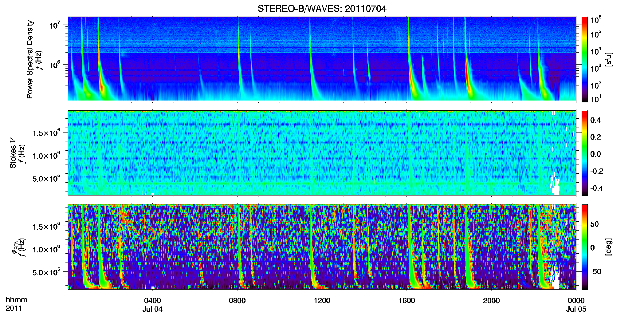Click the 10^2 value on the sfu colorbar
Viewport: 644px width, 332px height.
point(596,85)
